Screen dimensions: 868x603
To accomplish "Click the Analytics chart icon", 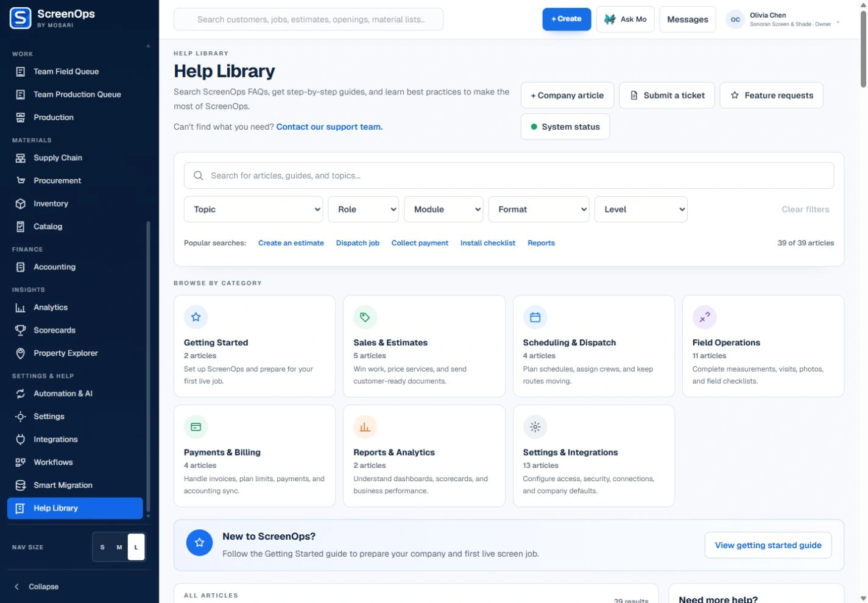I will tap(20, 308).
